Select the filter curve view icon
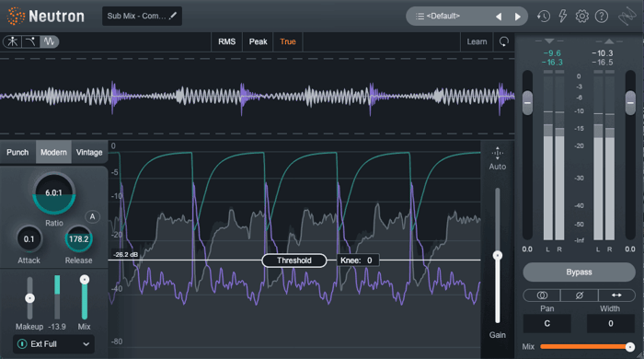This screenshot has height=359, width=644. pyautogui.click(x=30, y=41)
